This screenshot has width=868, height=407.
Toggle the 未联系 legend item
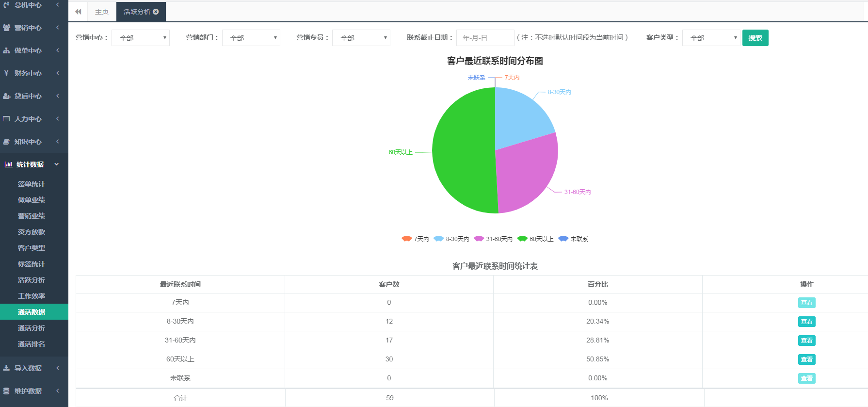(573, 239)
